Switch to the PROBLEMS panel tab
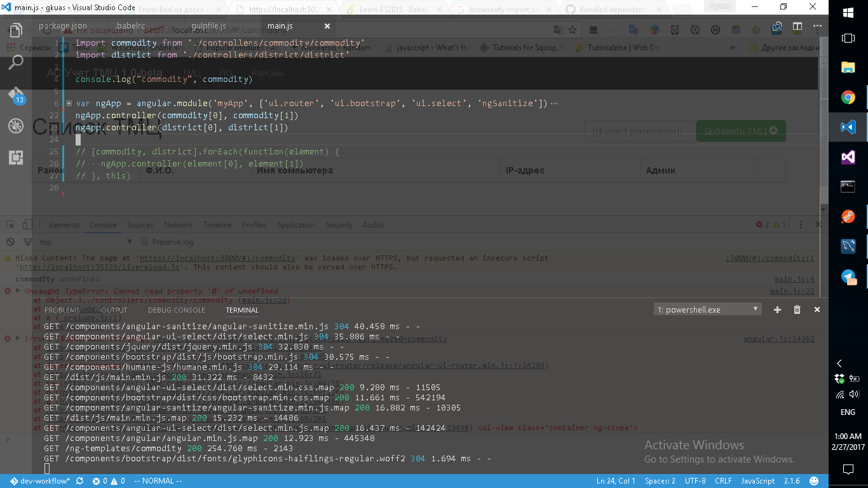Viewport: 868px width, 488px height. [x=62, y=310]
